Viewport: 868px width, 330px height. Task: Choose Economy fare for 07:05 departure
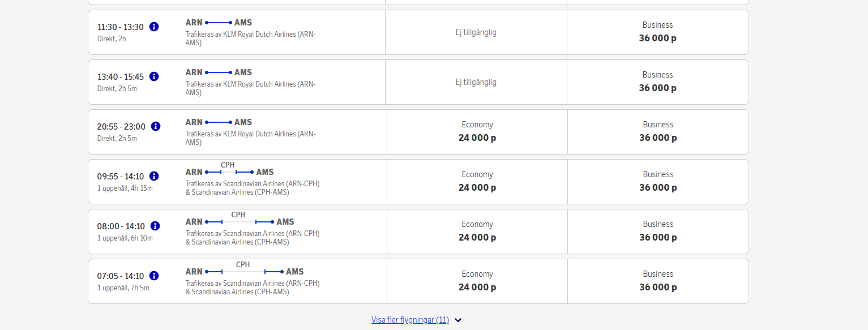(x=477, y=281)
